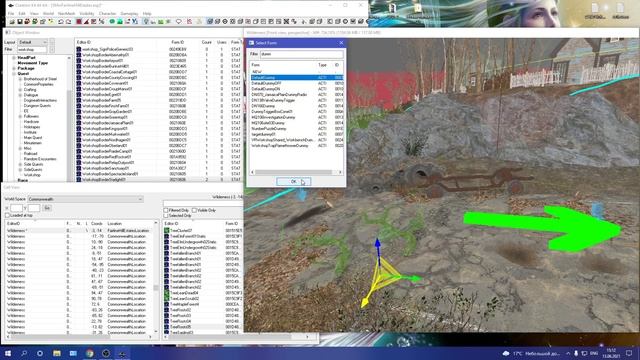640x360 pixels.
Task: Select the Minutemen tree item
Action: pyautogui.click(x=33, y=143)
